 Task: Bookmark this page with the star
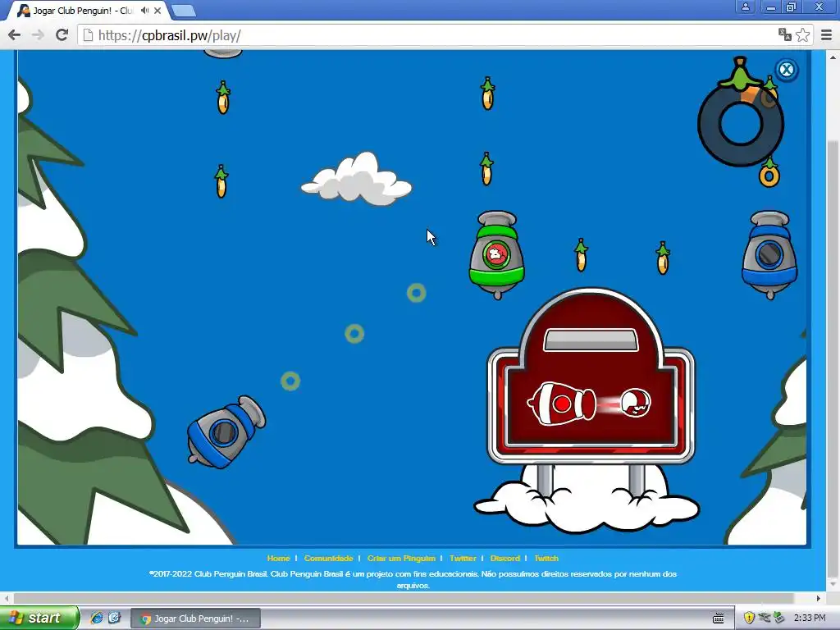tap(802, 35)
